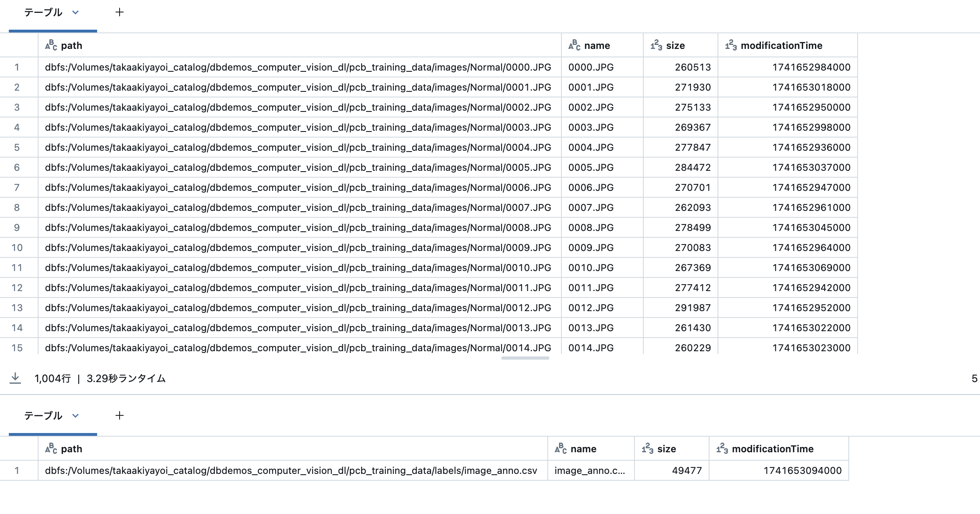Select the cell containing 0005.JPG
The height and width of the screenshot is (514, 980).
[591, 167]
